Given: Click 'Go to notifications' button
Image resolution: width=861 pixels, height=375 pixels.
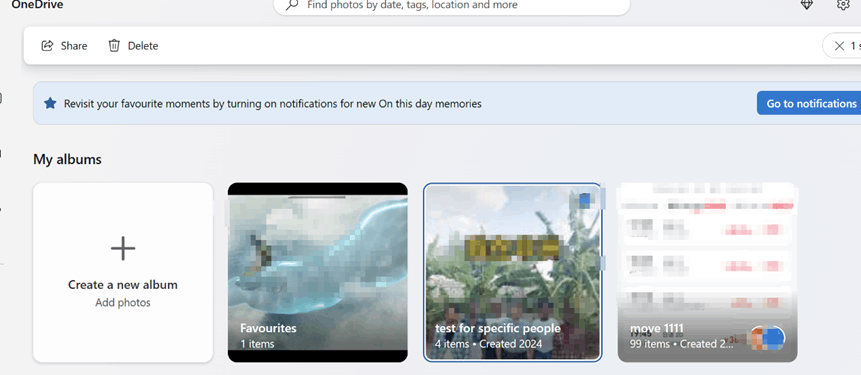Looking at the screenshot, I should pos(809,103).
